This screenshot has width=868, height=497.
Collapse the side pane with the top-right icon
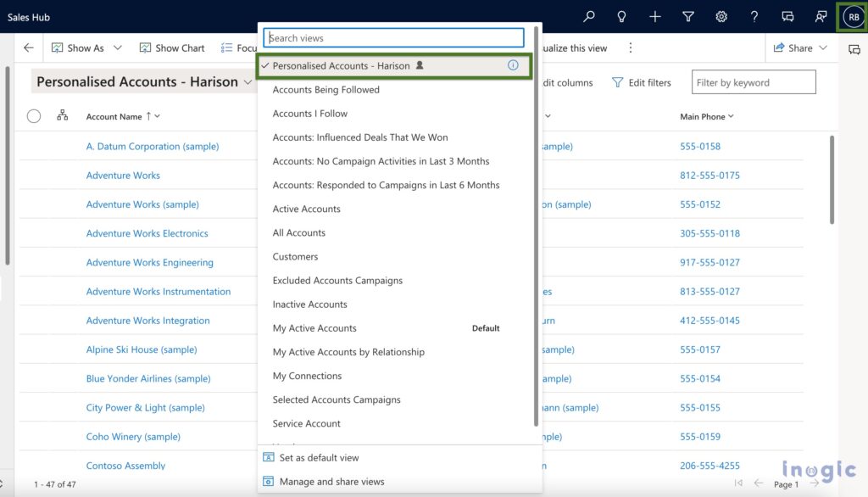[855, 49]
